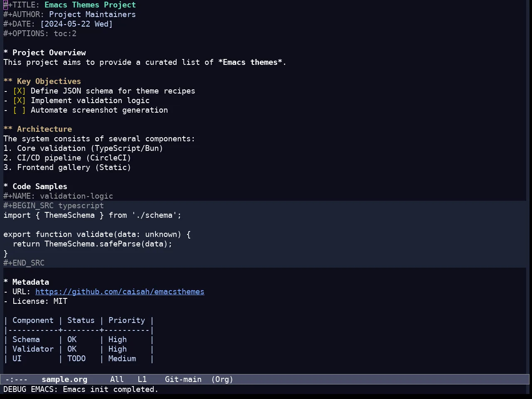Click the 'All' position indicator in mode line
Viewport: 532px width, 399px height.
[x=117, y=379]
